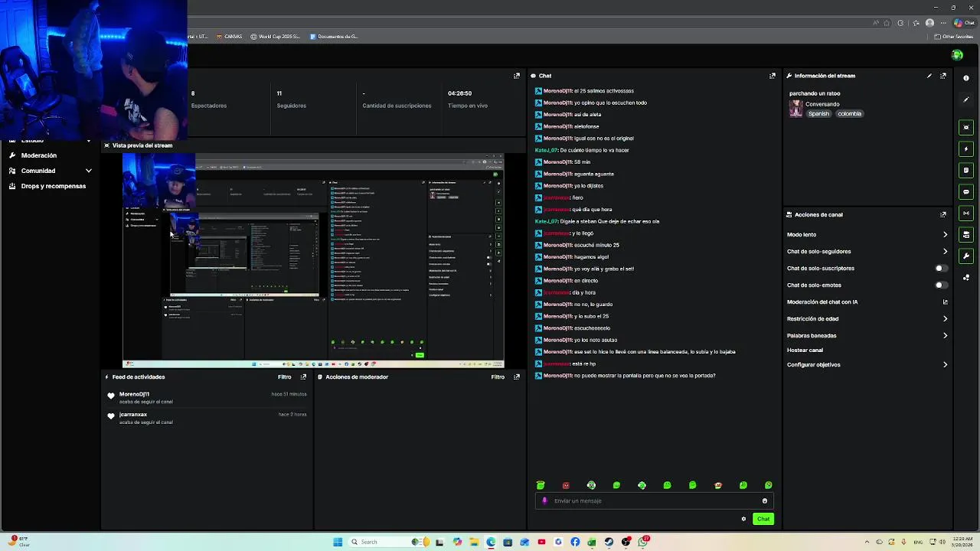980x551 pixels.
Task: Click the info icon in right sidebar
Action: pyautogui.click(x=966, y=78)
